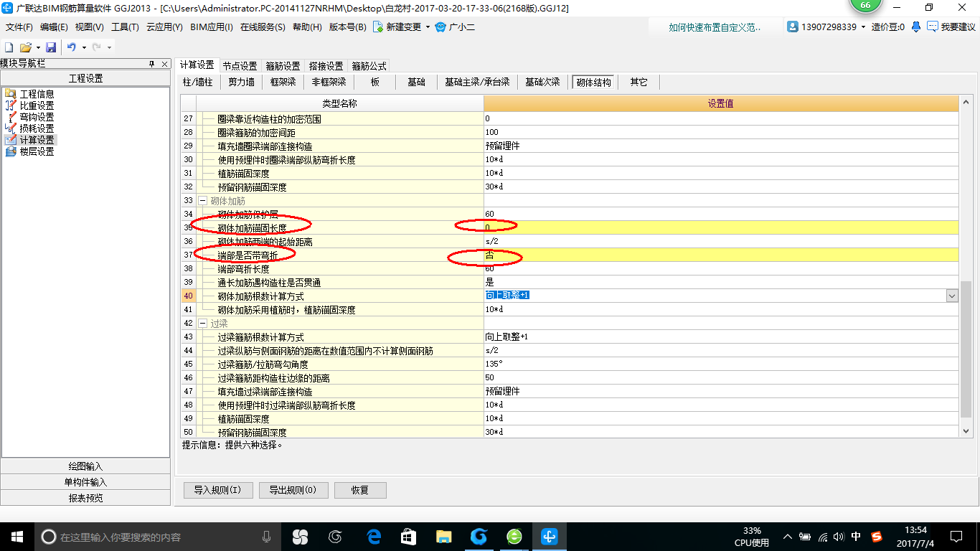
Task: Click the 新建变更 toolbar button
Action: click(397, 27)
